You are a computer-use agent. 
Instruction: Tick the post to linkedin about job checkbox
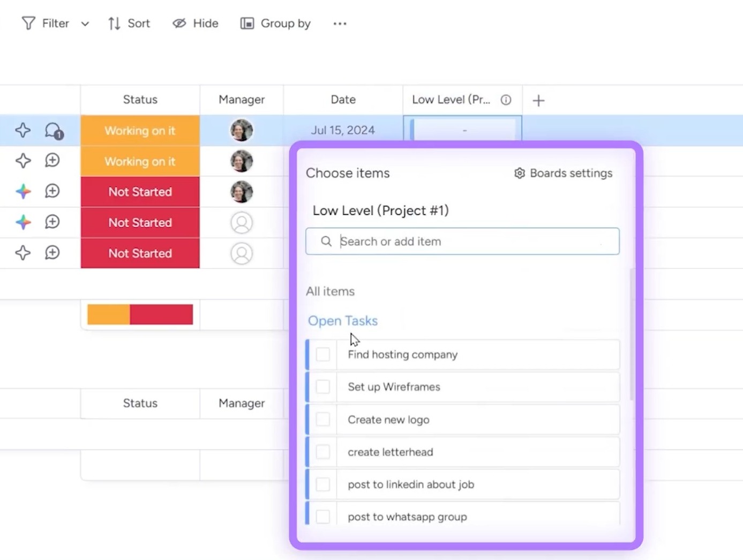point(323,484)
